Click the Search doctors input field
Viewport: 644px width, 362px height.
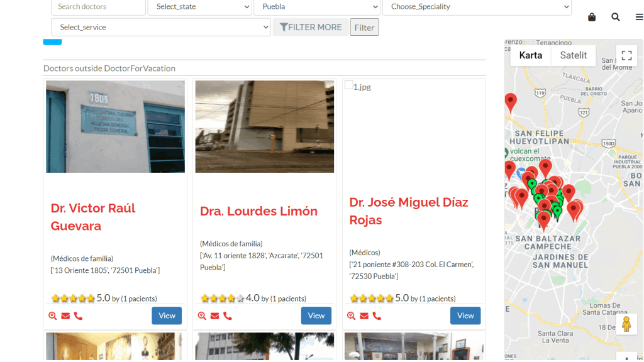pyautogui.click(x=98, y=7)
